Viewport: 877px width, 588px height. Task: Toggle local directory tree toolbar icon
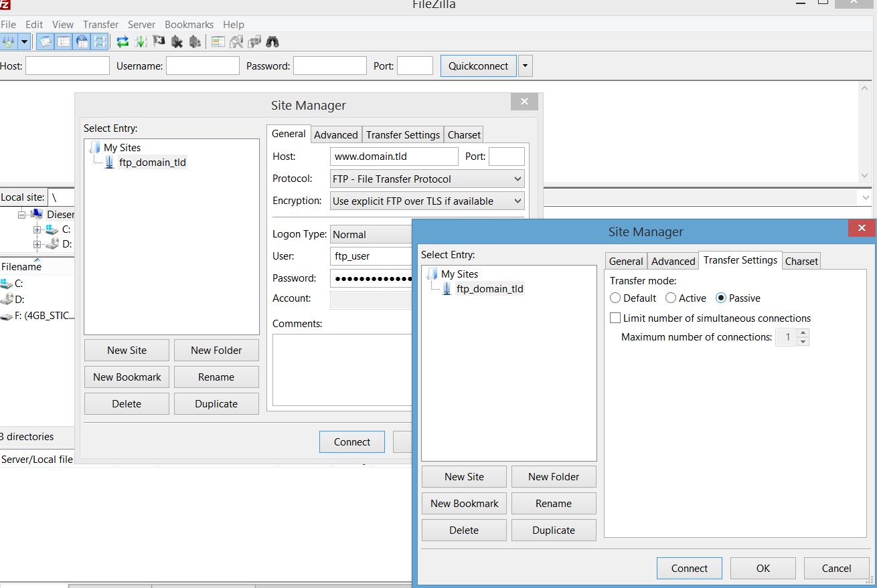(x=64, y=41)
